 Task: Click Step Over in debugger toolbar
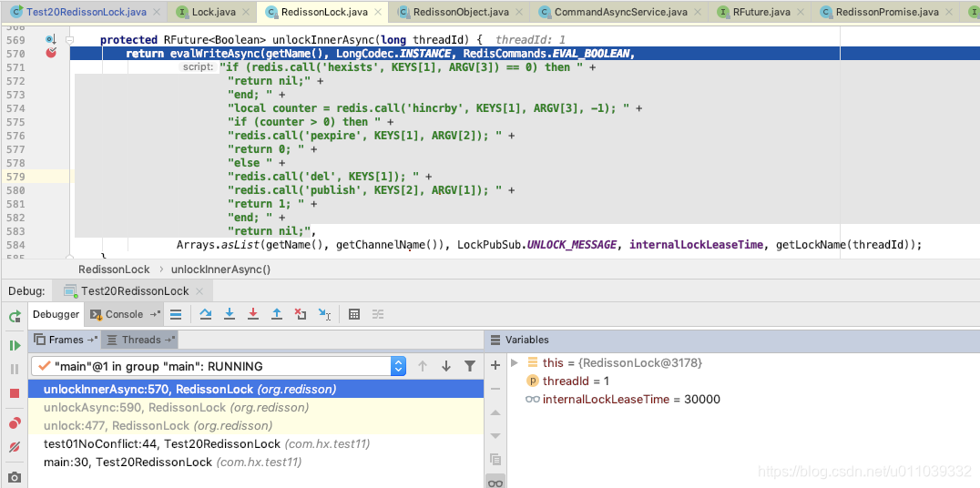click(205, 314)
